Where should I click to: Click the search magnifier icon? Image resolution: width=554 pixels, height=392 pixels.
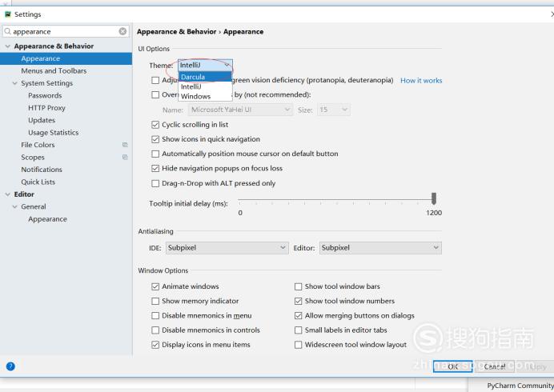7,31
